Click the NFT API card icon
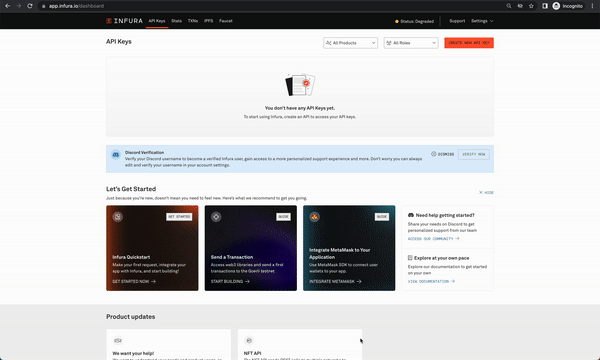This screenshot has height=360, width=600. (x=249, y=340)
